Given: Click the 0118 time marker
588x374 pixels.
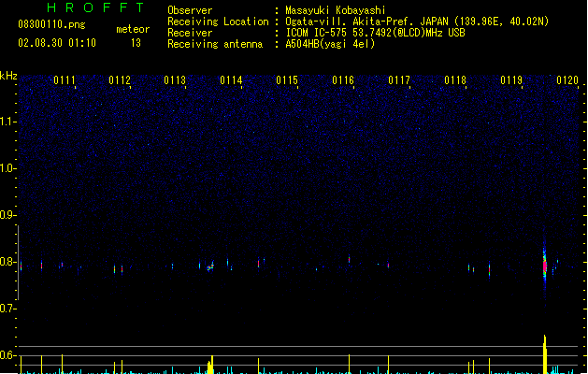Looking at the screenshot, I should coord(455,80).
